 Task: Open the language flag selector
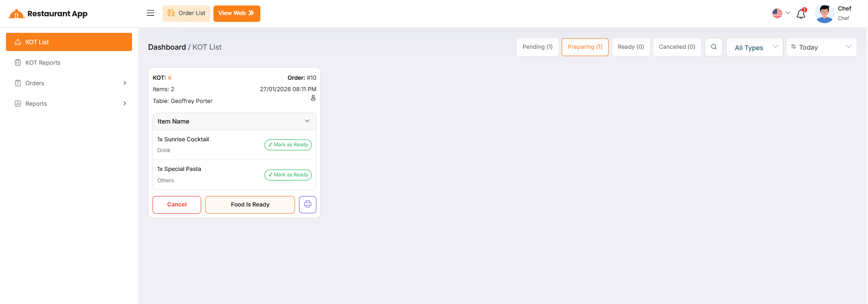[x=781, y=13]
